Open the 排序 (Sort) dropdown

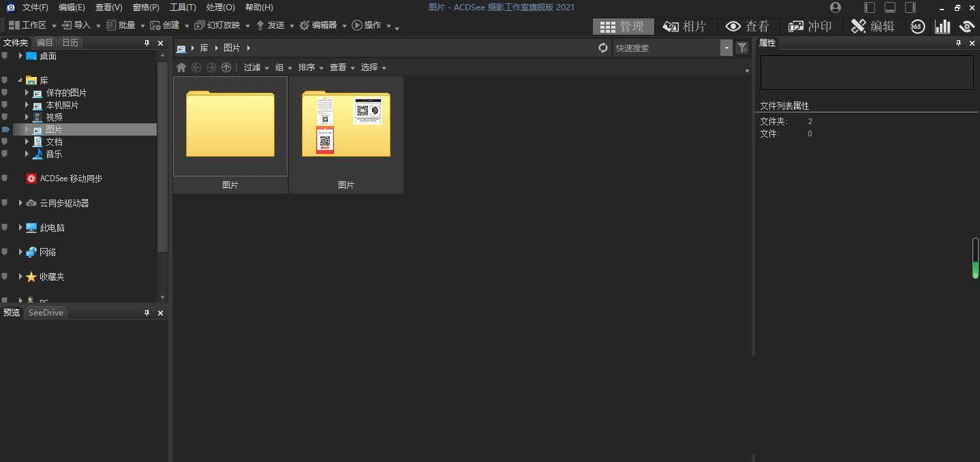(x=310, y=67)
